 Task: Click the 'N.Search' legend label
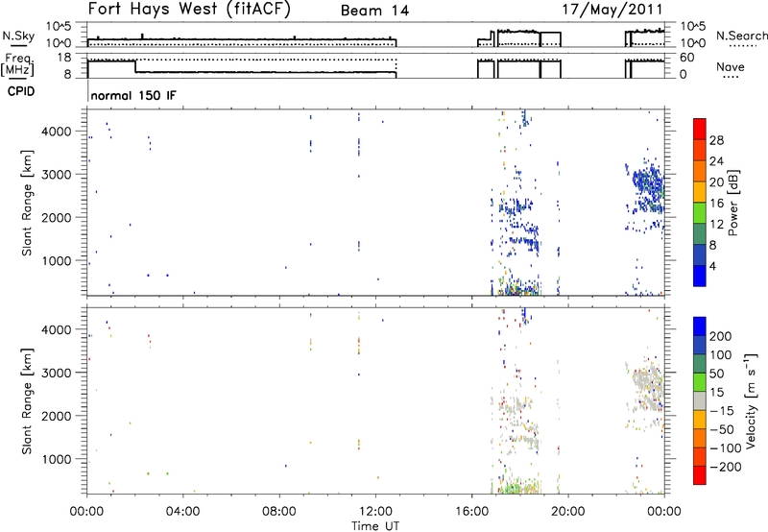pyautogui.click(x=741, y=36)
